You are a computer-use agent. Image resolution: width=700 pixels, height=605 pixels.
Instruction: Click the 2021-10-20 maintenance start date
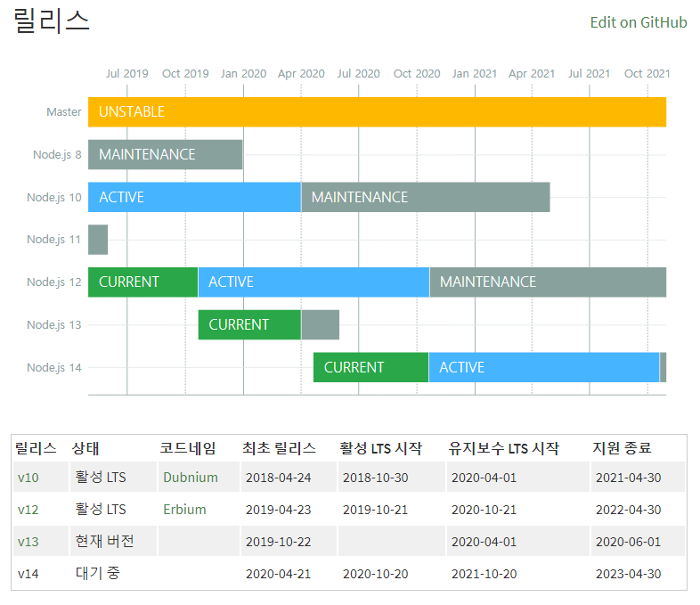[x=484, y=574]
